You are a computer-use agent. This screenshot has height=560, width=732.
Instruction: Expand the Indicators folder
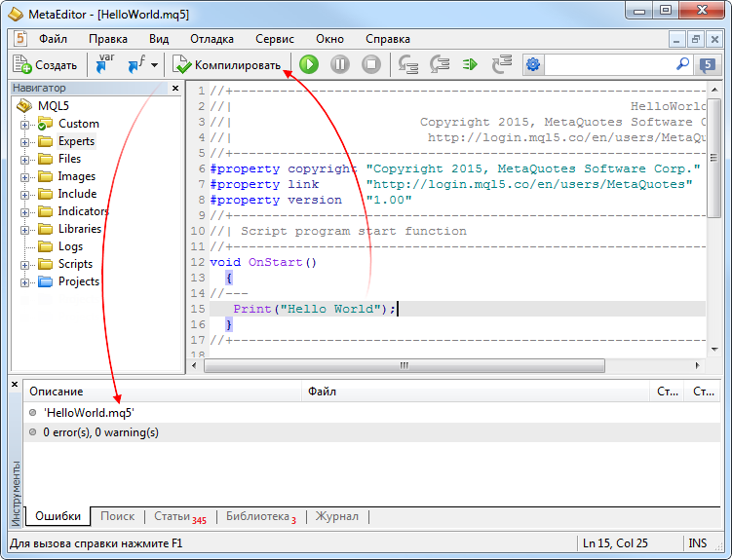tap(24, 212)
